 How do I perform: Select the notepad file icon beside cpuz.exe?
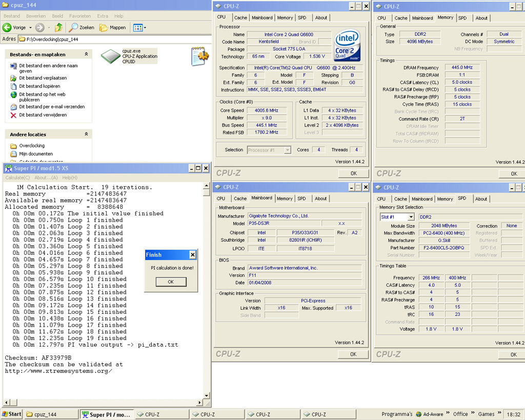pyautogui.click(x=199, y=56)
